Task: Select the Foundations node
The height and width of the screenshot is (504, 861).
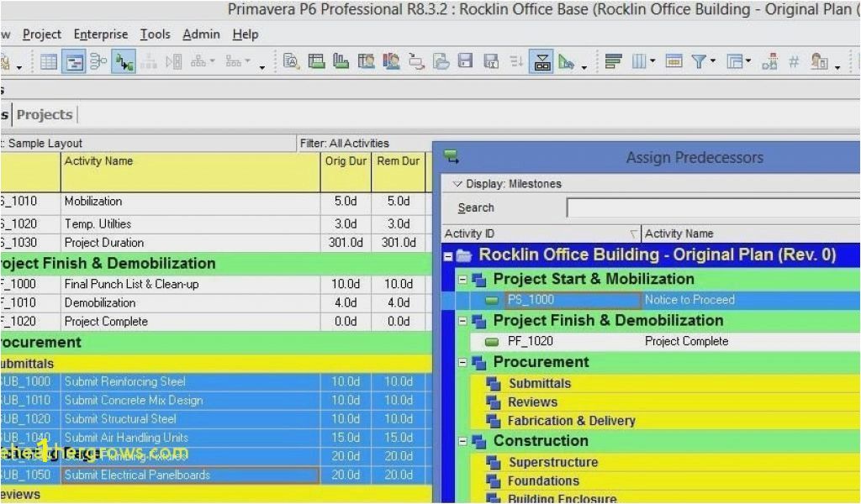Action: tap(543, 481)
